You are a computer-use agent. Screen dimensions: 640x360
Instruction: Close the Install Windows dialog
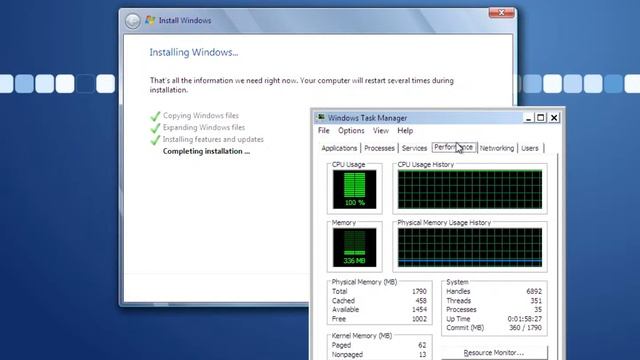point(502,13)
